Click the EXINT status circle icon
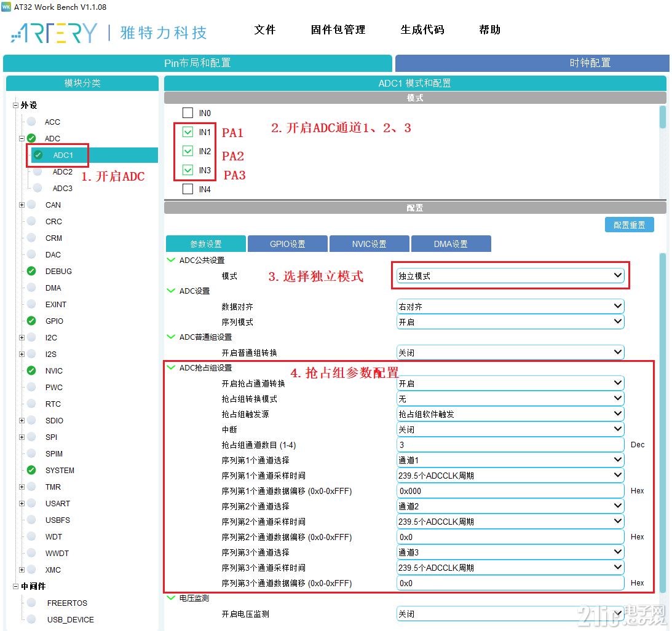This screenshot has width=672, height=631. 31,304
